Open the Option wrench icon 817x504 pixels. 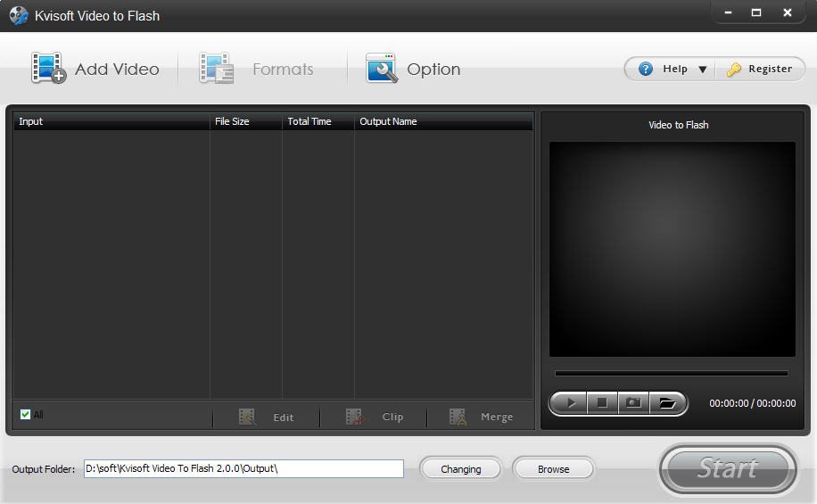pos(382,68)
